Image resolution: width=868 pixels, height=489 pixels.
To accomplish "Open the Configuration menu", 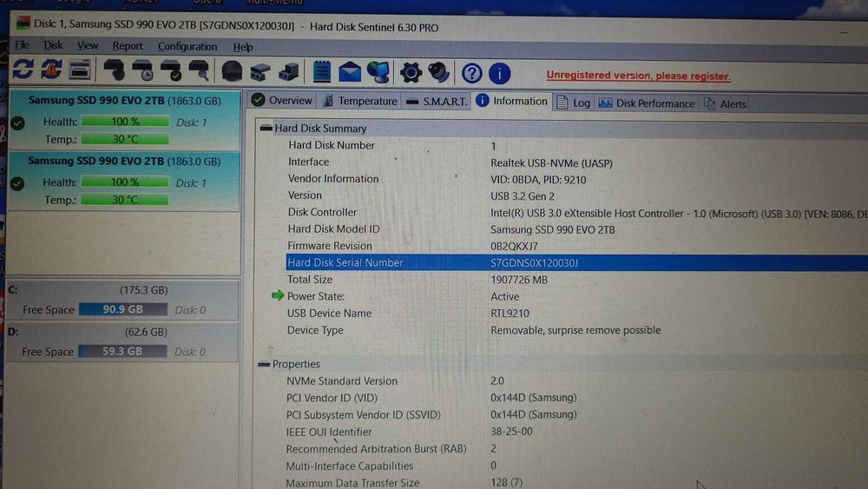I will 187,47.
